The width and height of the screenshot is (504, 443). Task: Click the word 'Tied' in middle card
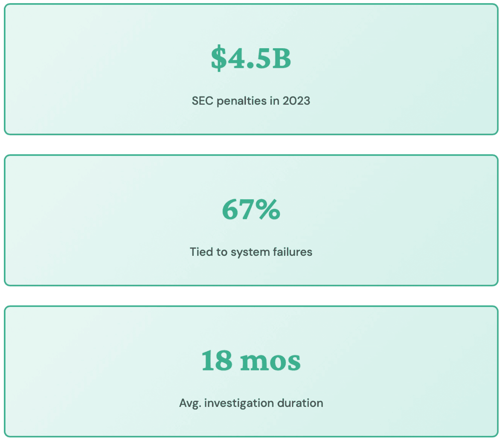[200, 252]
